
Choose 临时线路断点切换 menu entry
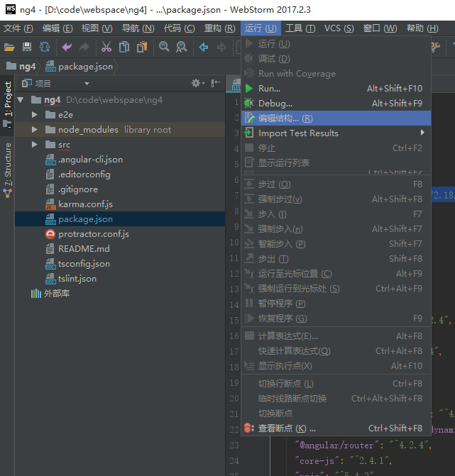pos(336,398)
